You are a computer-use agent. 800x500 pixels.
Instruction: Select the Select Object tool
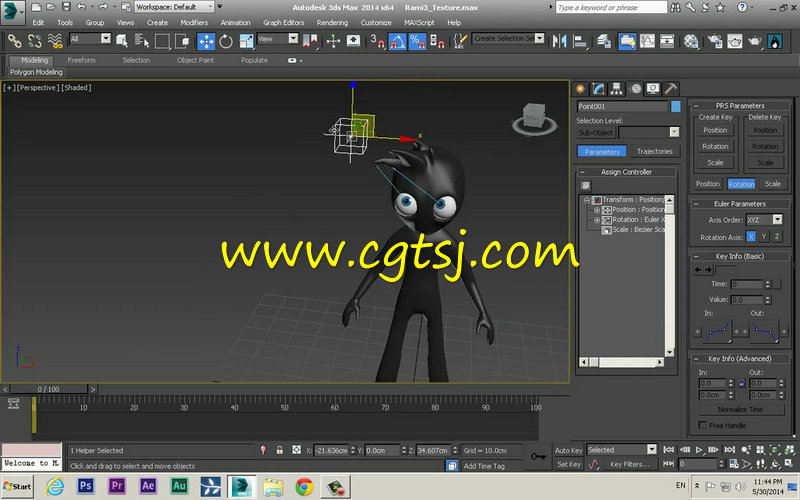pyautogui.click(x=121, y=41)
